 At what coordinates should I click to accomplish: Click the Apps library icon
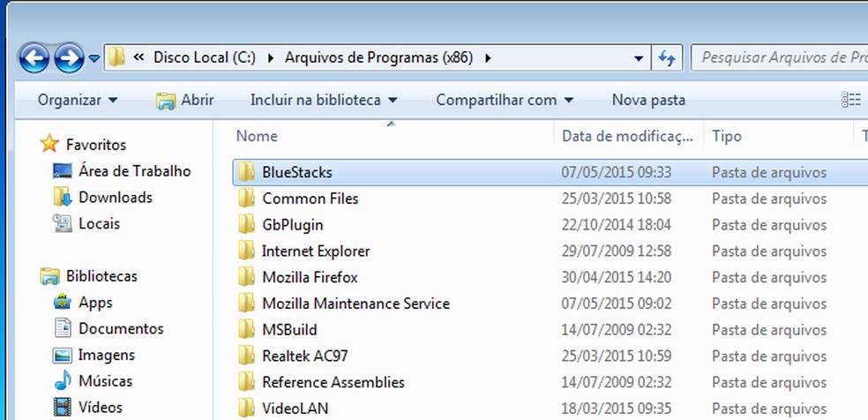[x=63, y=302]
